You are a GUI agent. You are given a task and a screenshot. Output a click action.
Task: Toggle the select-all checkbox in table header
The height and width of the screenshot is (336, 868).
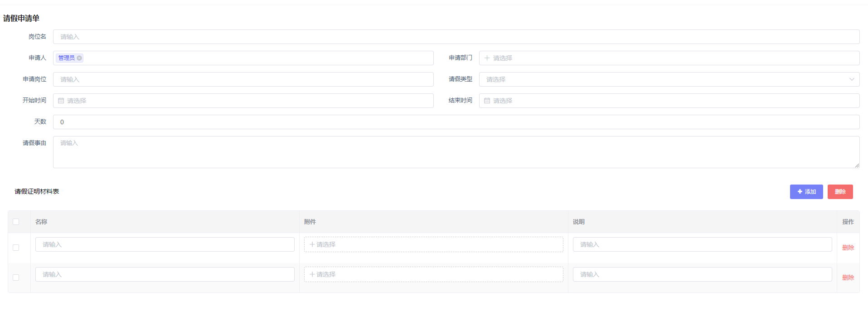(16, 222)
